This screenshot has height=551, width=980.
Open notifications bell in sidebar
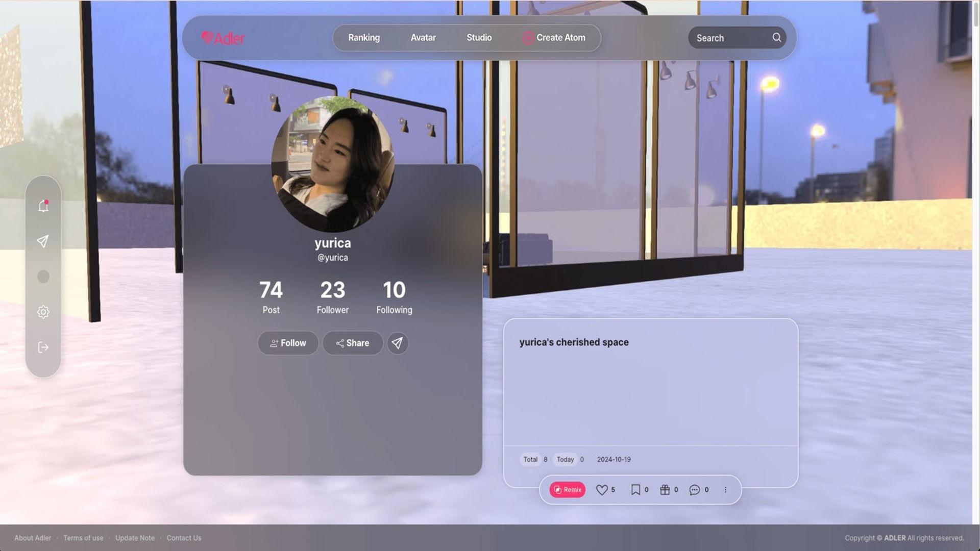pyautogui.click(x=43, y=206)
